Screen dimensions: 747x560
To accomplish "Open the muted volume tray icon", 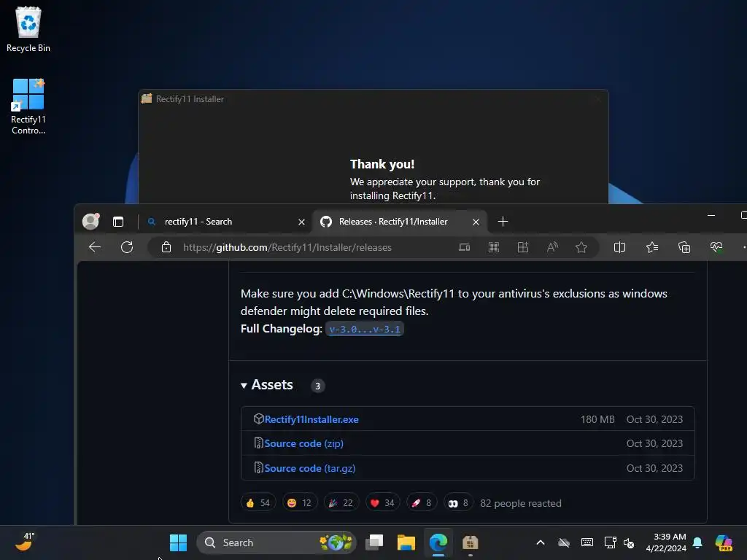I will point(629,542).
